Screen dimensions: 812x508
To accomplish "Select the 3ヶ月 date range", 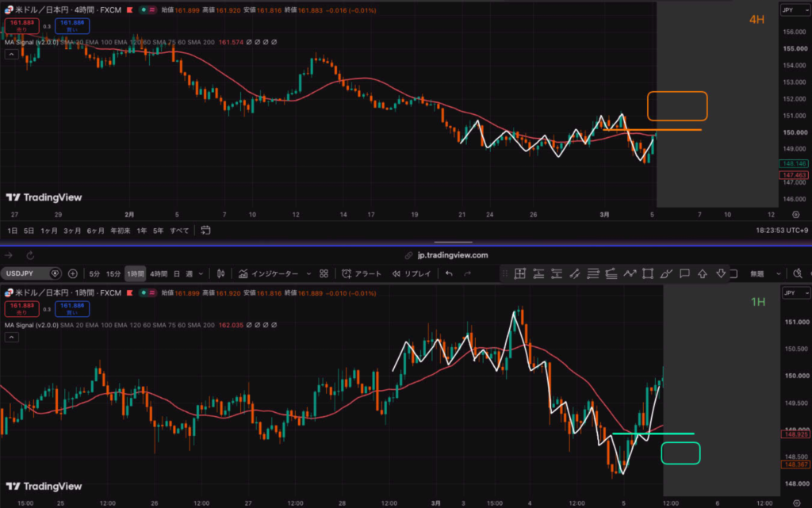I will (72, 231).
